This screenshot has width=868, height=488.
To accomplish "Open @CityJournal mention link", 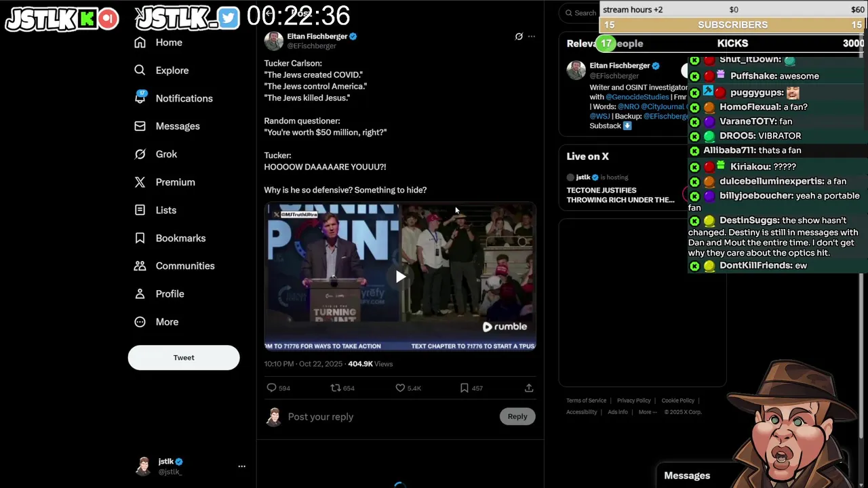I will 663,107.
